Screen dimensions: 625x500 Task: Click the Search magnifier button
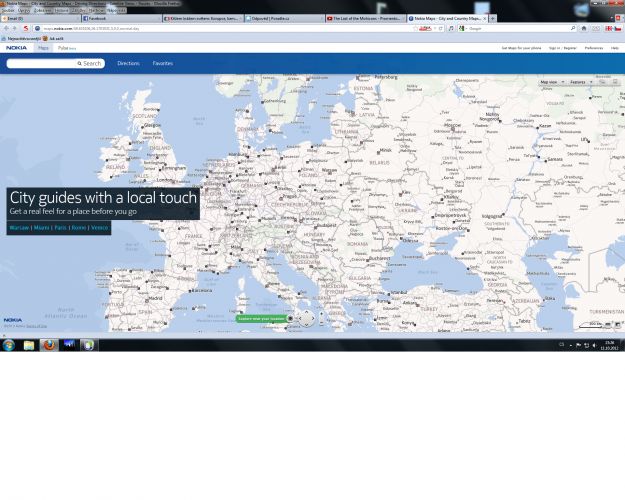pyautogui.click(x=89, y=63)
